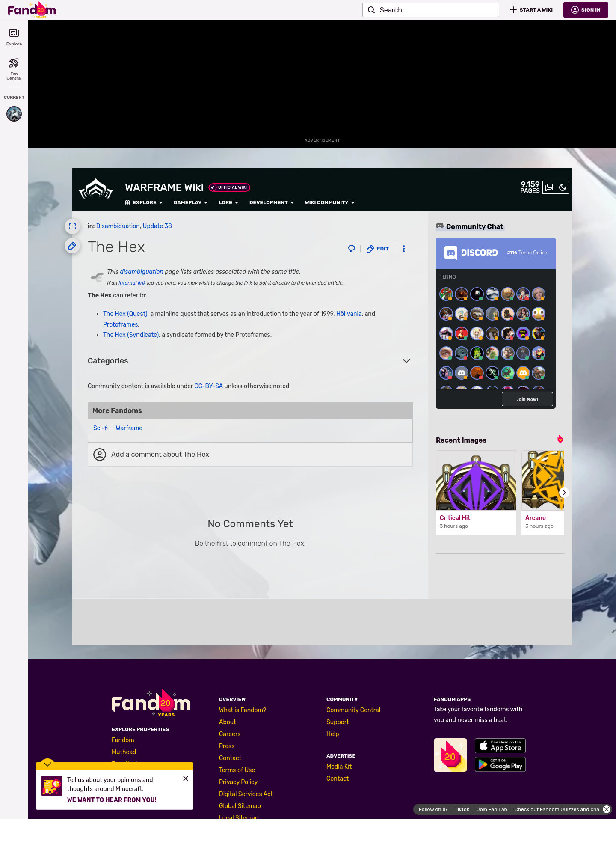This screenshot has width=616, height=856.
Task: Open Media Kit footer link
Action: [339, 767]
